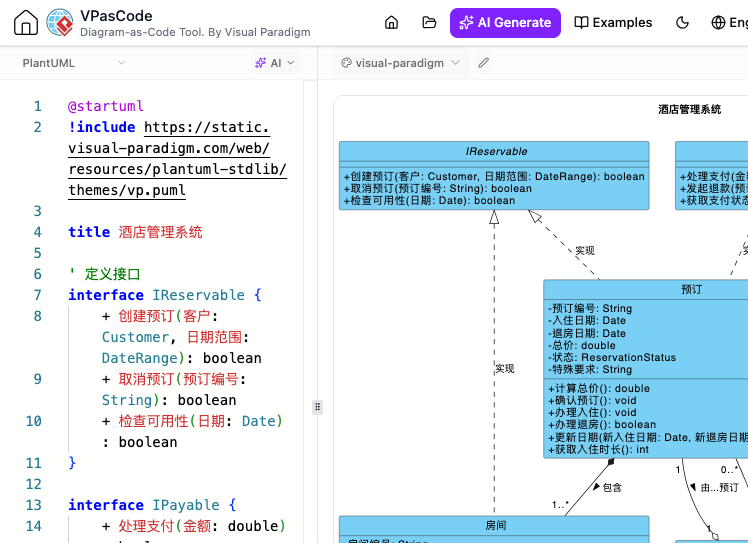Click the 定义接口 comment line

(104, 274)
